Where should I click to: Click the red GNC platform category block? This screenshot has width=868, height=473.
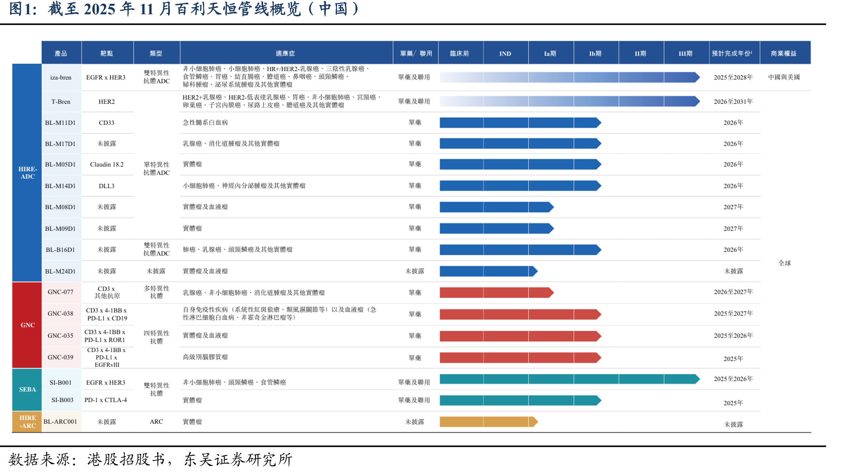click(x=27, y=325)
